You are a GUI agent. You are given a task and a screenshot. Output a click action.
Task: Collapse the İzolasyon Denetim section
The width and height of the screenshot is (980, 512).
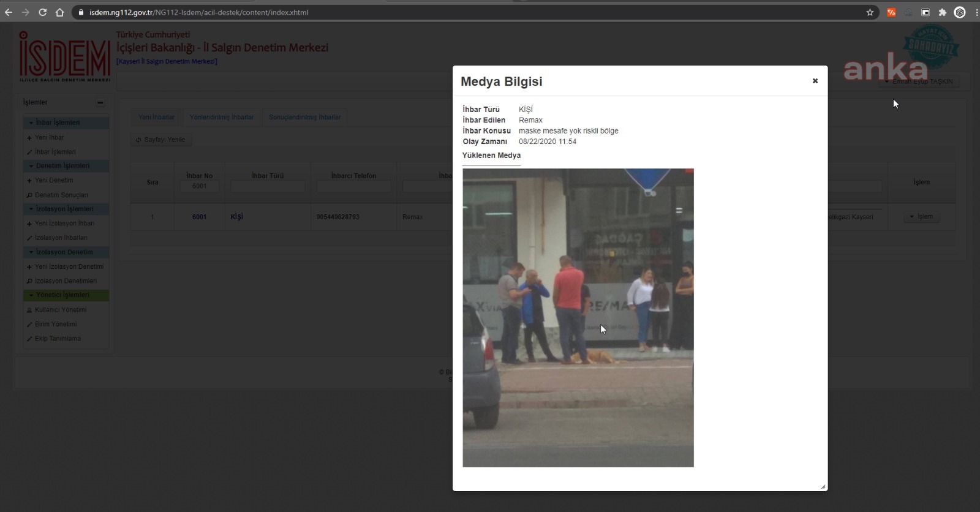[66, 252]
